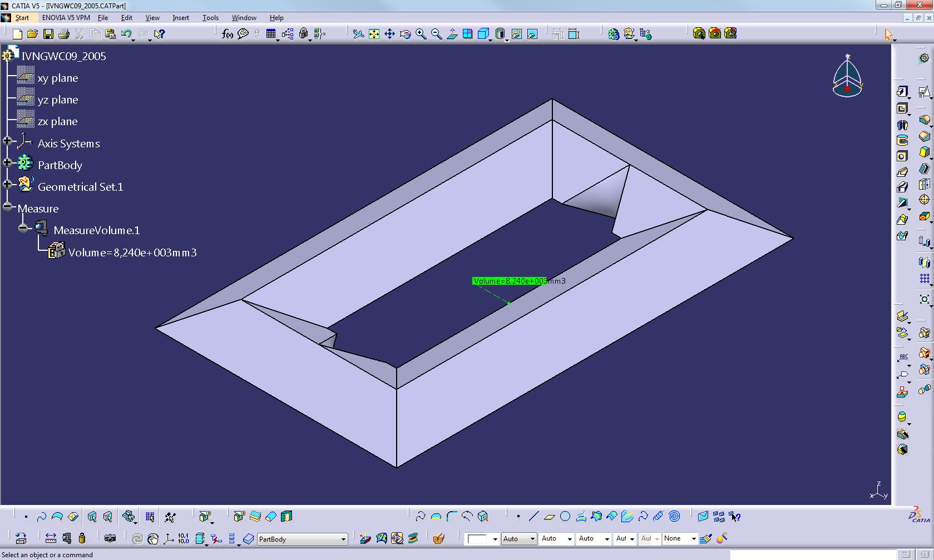Click the rectangular pattern grid icon
934x560 pixels.
point(924,278)
